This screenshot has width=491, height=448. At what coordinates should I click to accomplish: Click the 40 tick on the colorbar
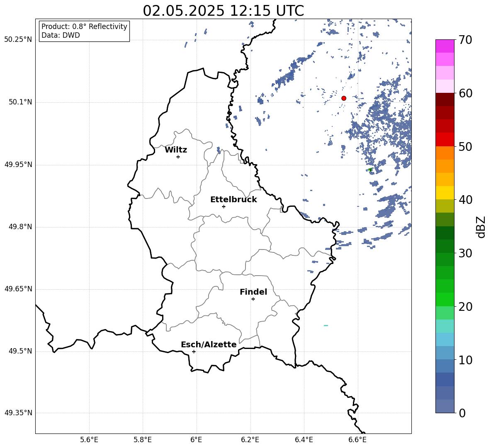(x=465, y=200)
